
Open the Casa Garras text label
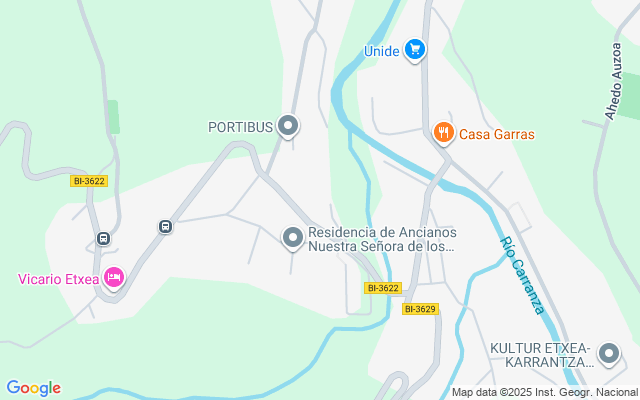(x=497, y=134)
